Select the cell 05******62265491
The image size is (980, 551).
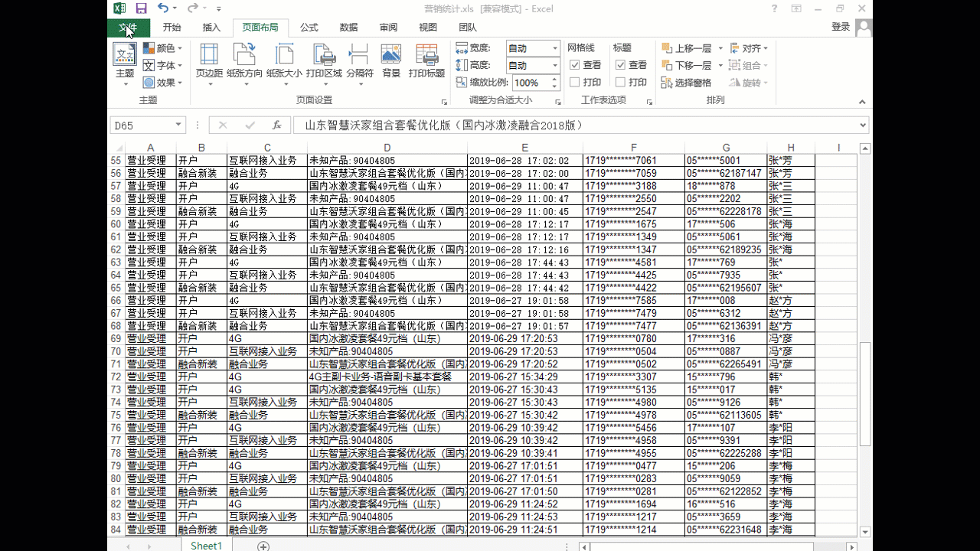[x=726, y=364]
